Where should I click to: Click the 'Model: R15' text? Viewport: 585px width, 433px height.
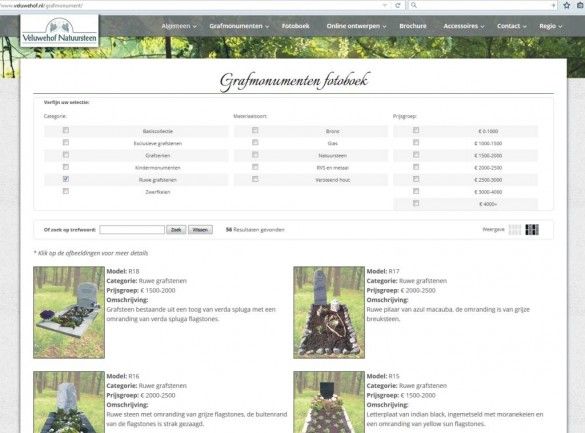tap(383, 376)
